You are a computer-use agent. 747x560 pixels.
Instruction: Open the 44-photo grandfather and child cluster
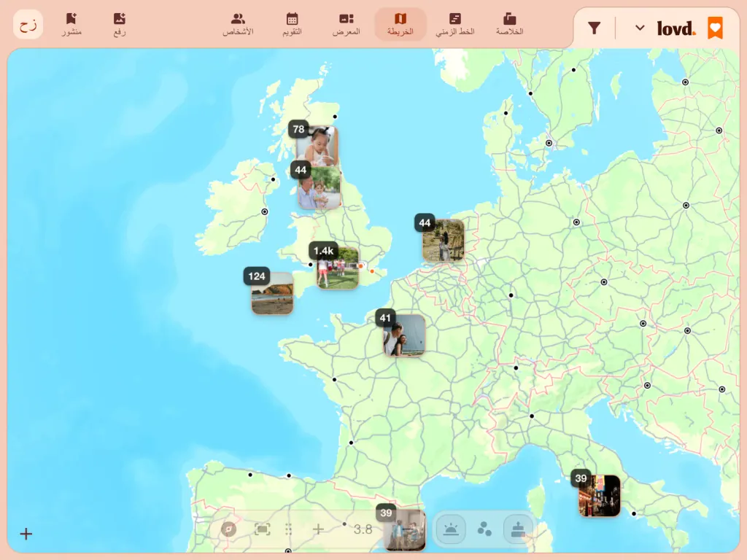pyautogui.click(x=320, y=187)
